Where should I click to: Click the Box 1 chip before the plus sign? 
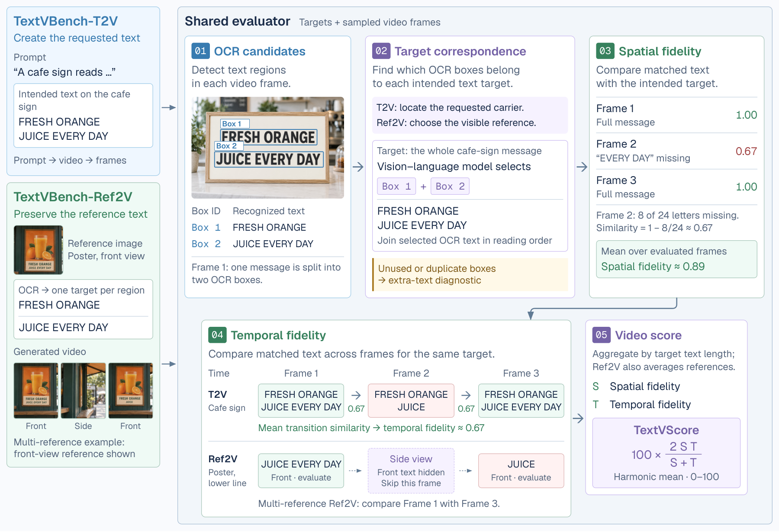(x=396, y=186)
